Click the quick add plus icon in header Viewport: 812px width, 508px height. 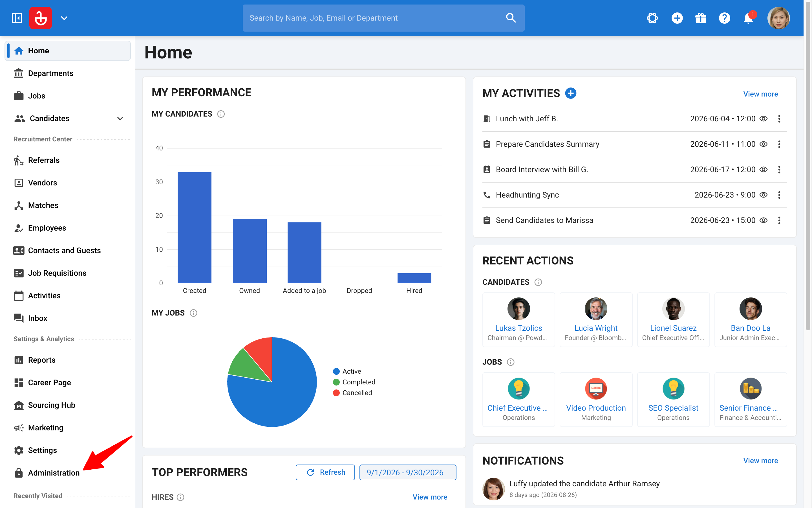[677, 18]
